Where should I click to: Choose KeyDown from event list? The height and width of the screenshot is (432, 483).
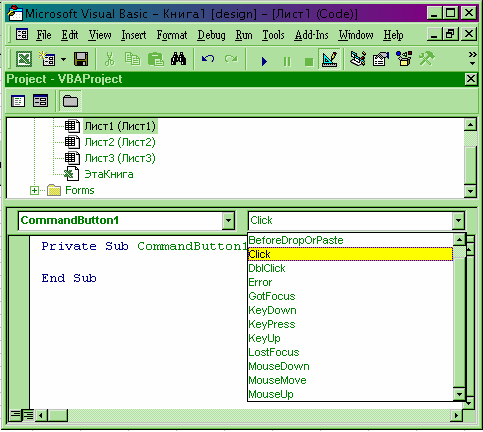(351, 310)
